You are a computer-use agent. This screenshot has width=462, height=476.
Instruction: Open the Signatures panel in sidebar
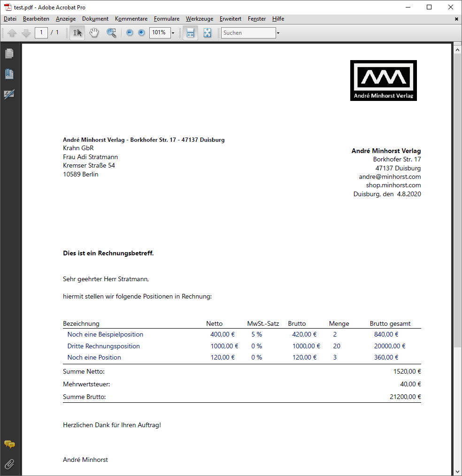9,94
